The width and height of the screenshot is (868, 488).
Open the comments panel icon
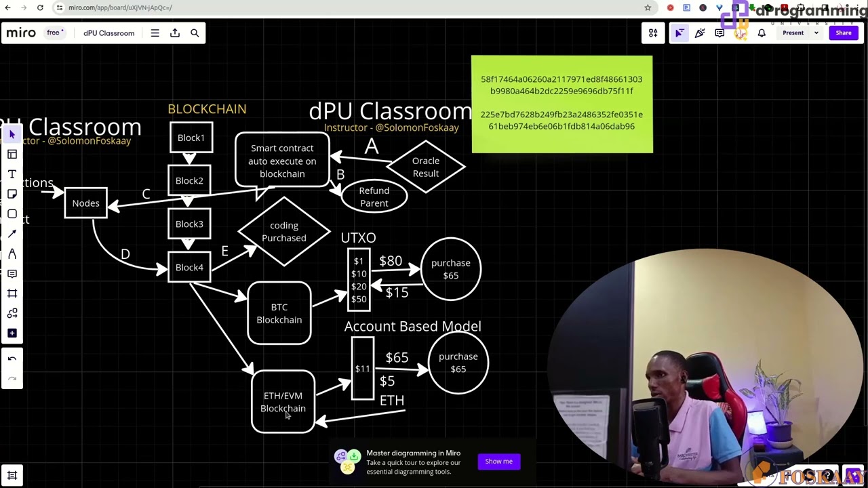[719, 33]
